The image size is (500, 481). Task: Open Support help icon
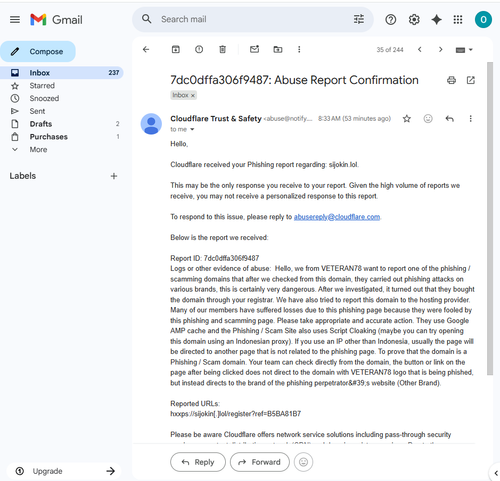391,20
